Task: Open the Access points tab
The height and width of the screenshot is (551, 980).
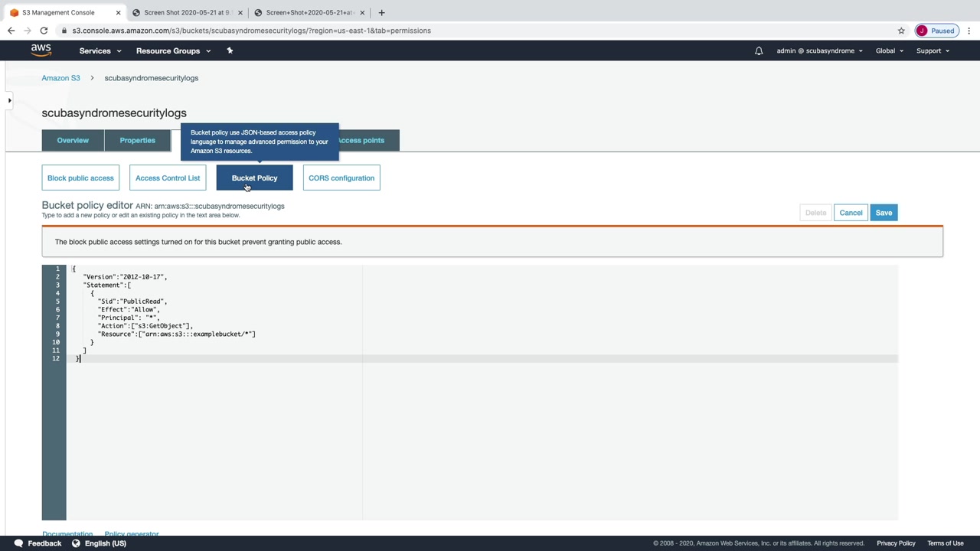Action: click(x=367, y=140)
